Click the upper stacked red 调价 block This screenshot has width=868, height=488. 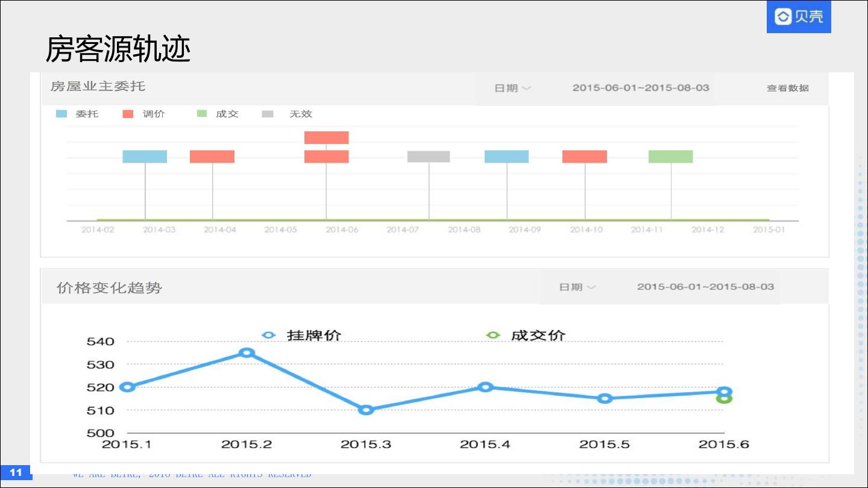[x=326, y=137]
